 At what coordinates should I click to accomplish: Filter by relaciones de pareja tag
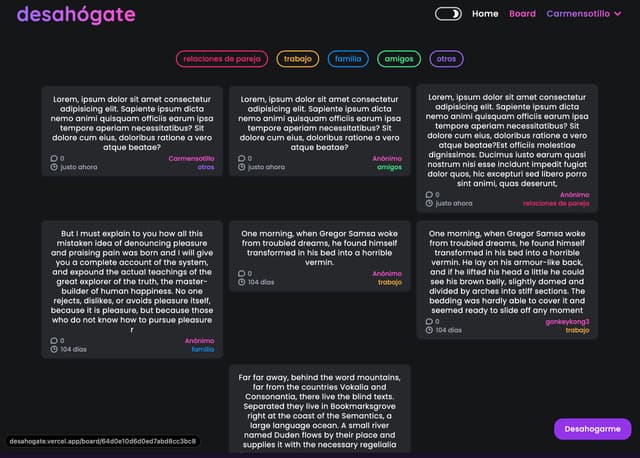222,59
